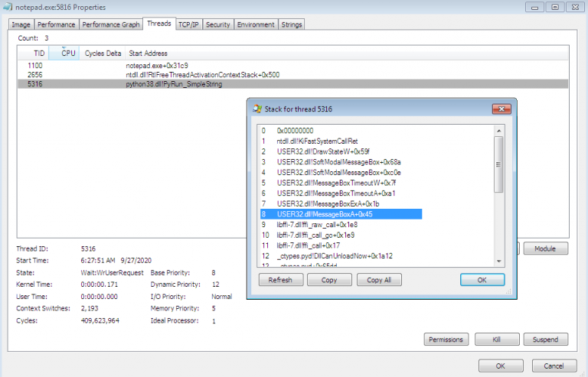Open the Performance Graph tab
The height and width of the screenshot is (377, 588).
point(111,24)
